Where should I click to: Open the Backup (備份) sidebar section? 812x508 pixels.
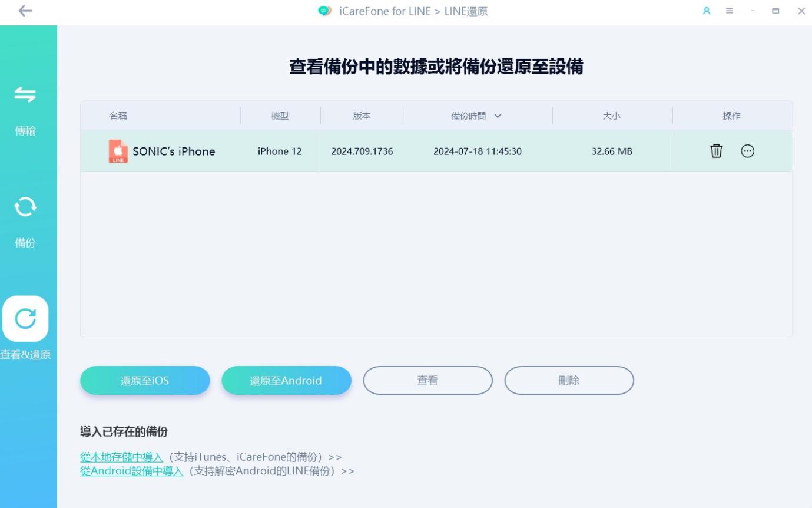25,222
